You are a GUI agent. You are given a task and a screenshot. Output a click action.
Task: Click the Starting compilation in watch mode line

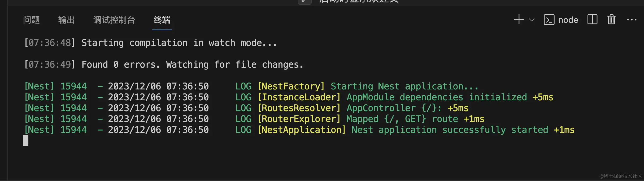tap(151, 43)
